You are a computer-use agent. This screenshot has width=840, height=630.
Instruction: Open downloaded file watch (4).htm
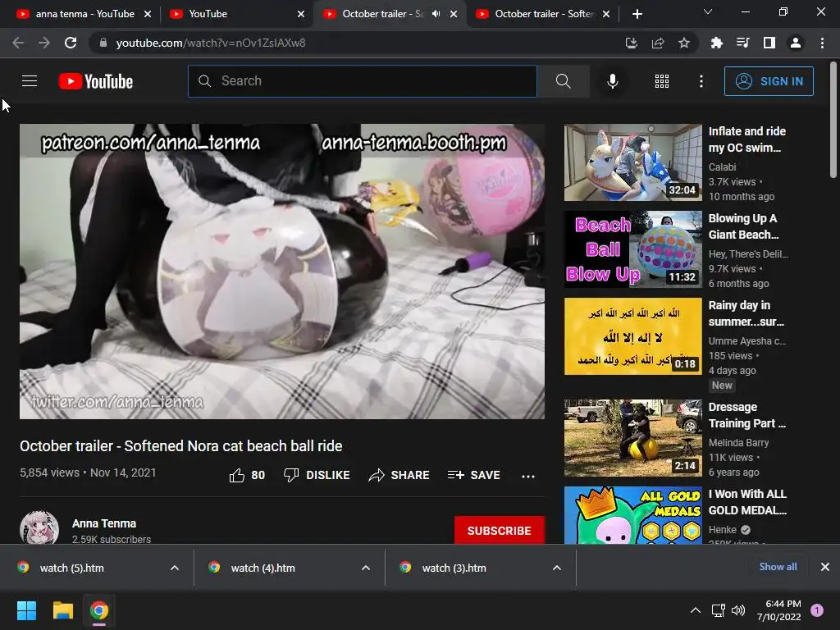(263, 568)
